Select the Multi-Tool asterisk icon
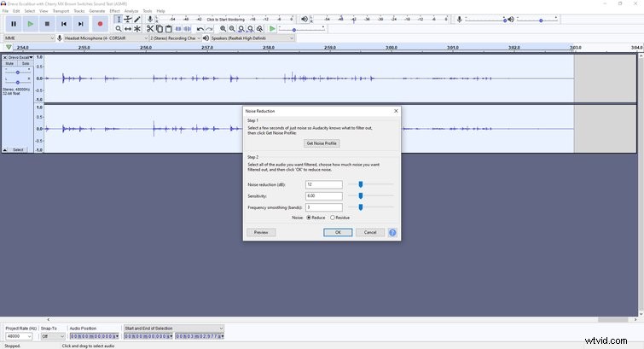Screen dimensions: 644x349 point(137,29)
